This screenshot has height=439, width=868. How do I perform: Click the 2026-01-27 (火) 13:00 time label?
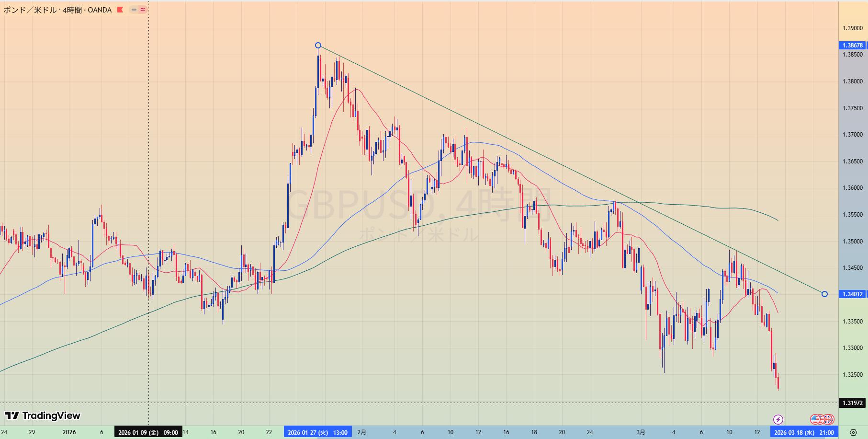coord(317,432)
